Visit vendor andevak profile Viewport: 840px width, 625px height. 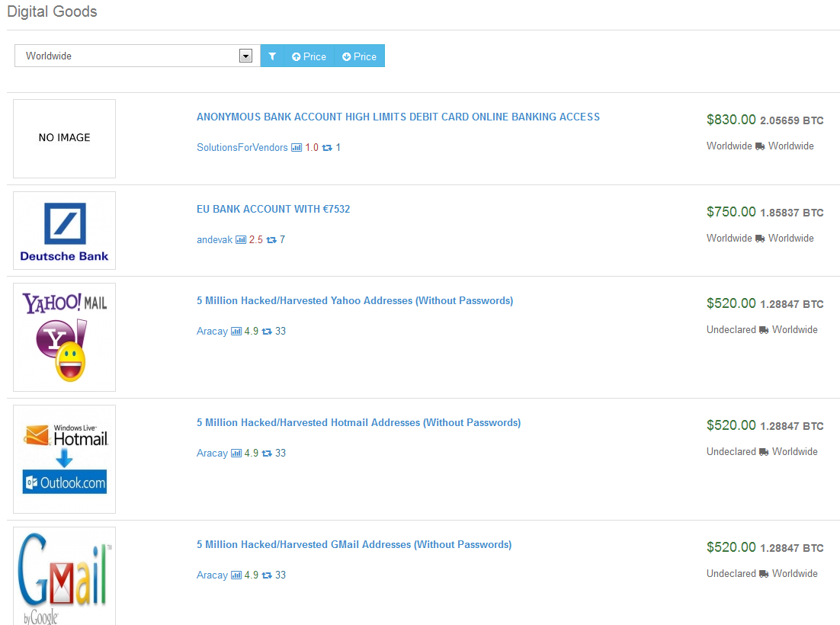pyautogui.click(x=214, y=239)
